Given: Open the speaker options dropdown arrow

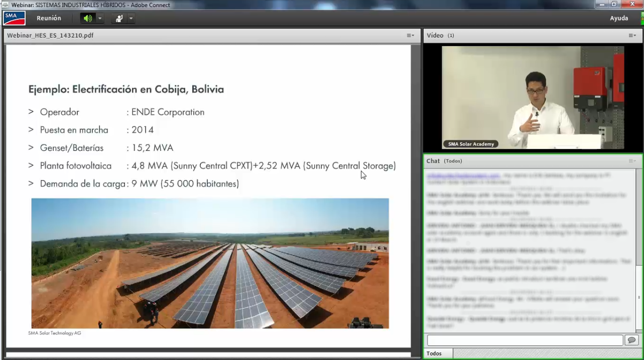Looking at the screenshot, I should point(100,19).
